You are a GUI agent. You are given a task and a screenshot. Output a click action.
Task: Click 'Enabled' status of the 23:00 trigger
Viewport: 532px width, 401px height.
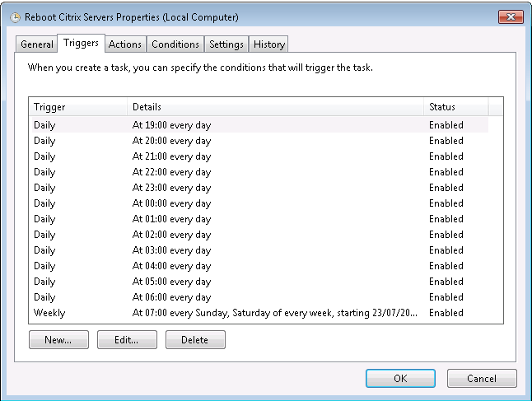[446, 187]
